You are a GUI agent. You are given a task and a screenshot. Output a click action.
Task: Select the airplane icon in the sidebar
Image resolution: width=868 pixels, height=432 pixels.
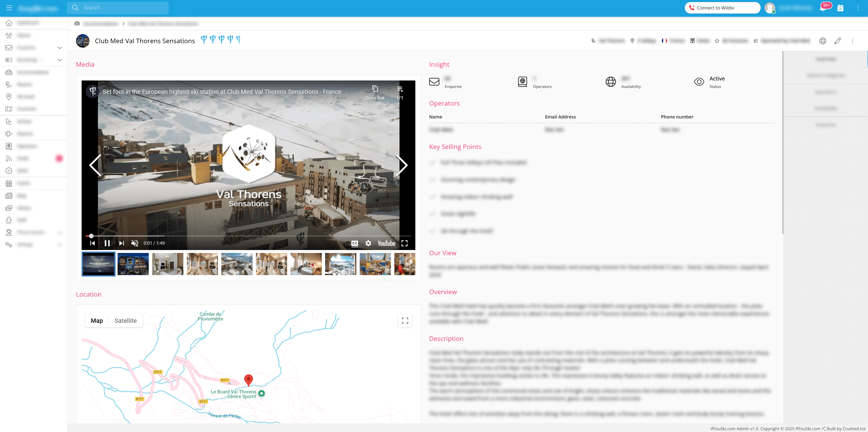click(x=9, y=134)
